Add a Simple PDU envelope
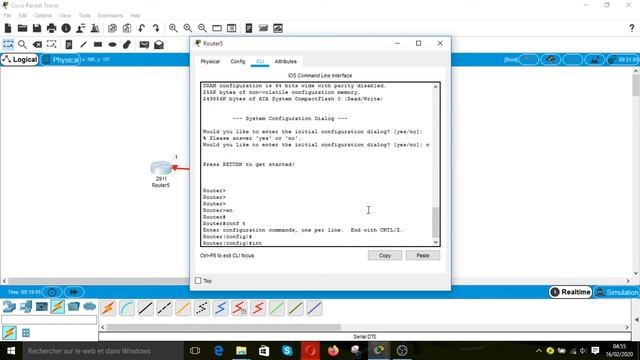 point(144,44)
